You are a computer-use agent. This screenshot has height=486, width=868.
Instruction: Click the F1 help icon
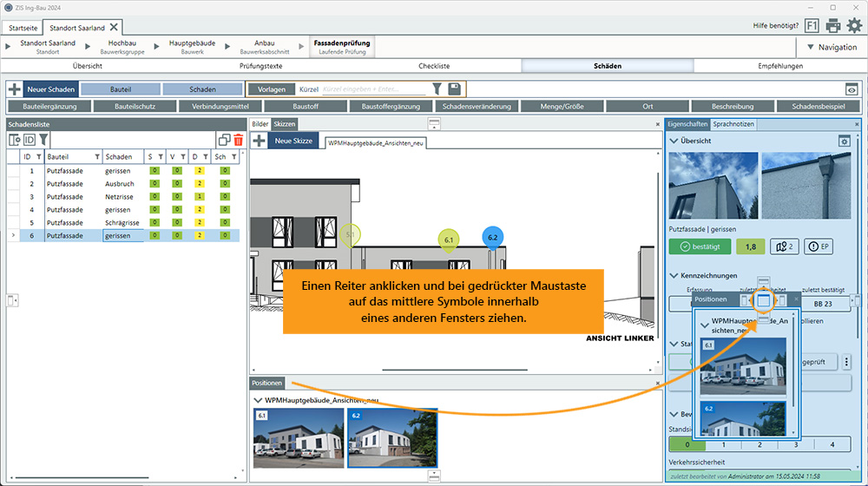click(x=812, y=26)
